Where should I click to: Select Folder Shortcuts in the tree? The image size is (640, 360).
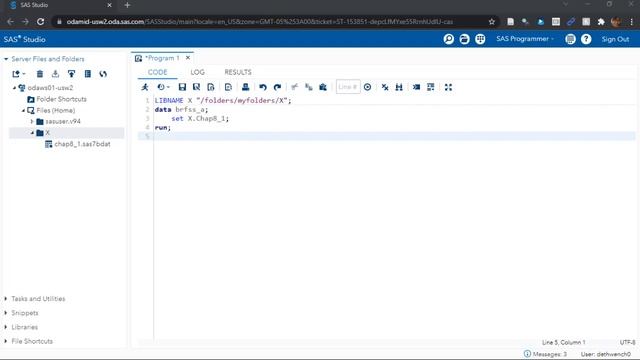click(61, 99)
